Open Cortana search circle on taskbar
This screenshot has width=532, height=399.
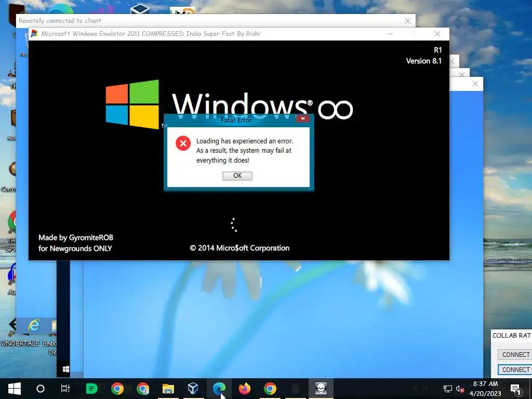click(x=41, y=389)
